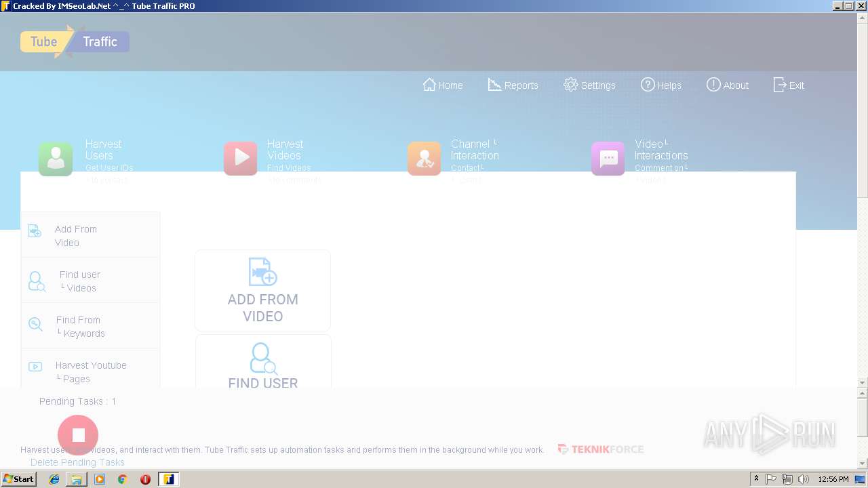The image size is (868, 488).
Task: Click the lower panel scrollbar up arrow
Action: (863, 393)
